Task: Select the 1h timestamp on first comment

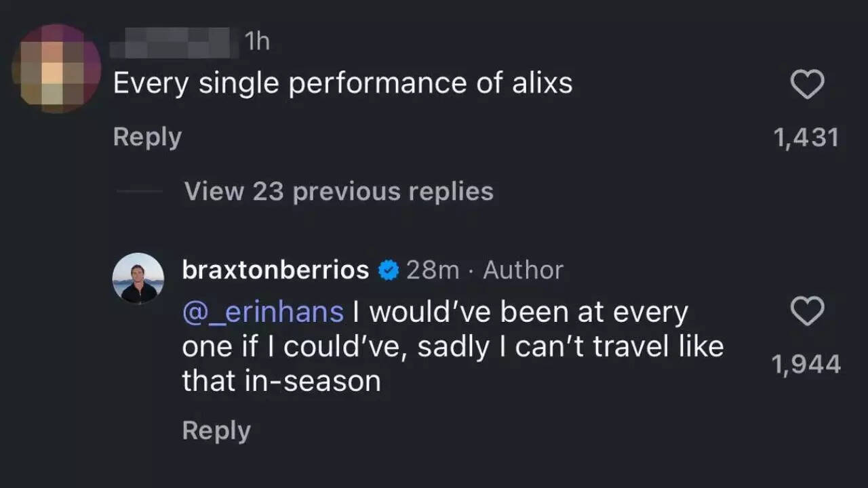Action: (x=256, y=41)
